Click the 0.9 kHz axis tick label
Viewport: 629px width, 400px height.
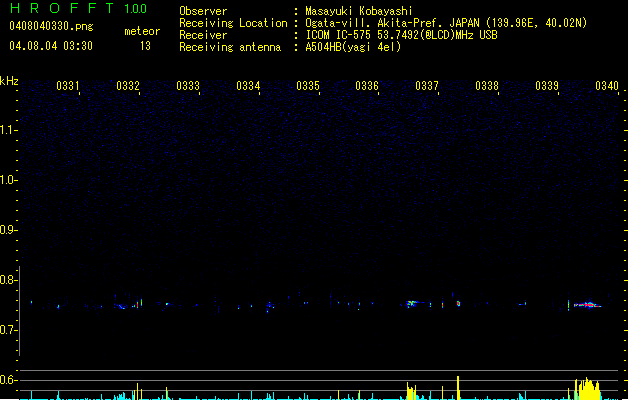click(7, 230)
